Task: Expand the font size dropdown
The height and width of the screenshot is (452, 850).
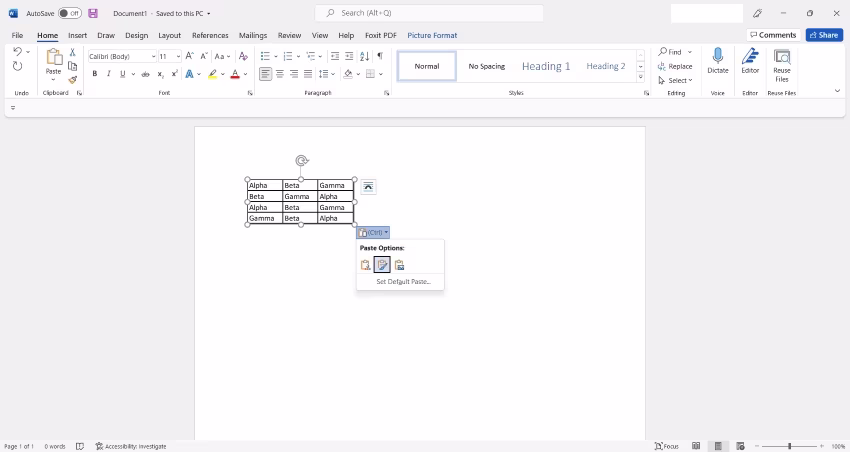Action: pos(178,56)
